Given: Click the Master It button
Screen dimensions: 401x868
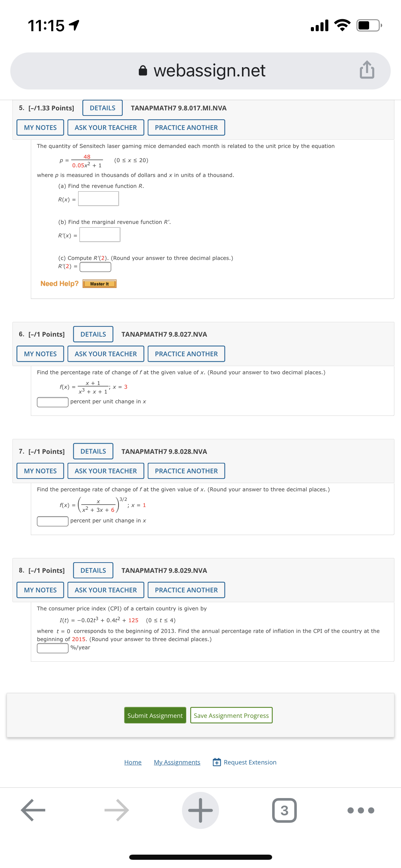Looking at the screenshot, I should click(99, 284).
